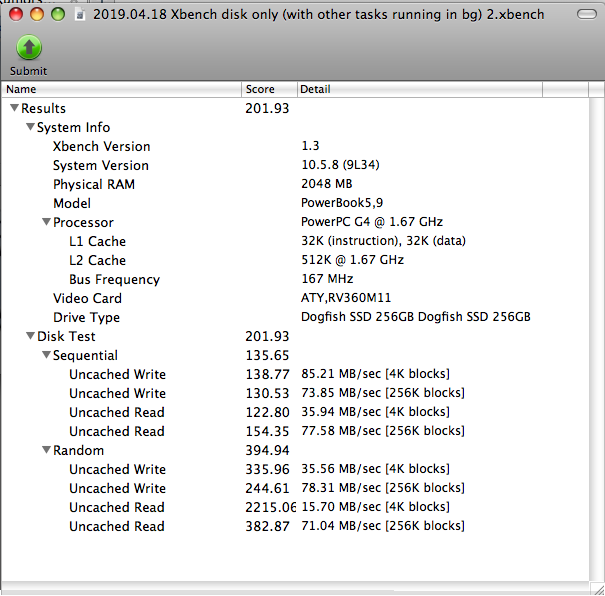Click the PowerPC G4 @ 1.67 GHz detail
Screen dimensions: 605x596
click(x=372, y=222)
